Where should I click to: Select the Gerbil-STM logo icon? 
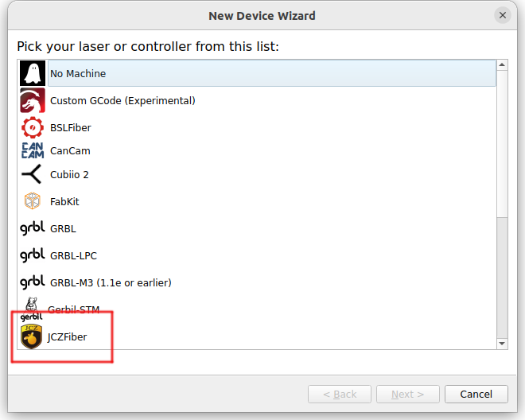click(x=32, y=309)
